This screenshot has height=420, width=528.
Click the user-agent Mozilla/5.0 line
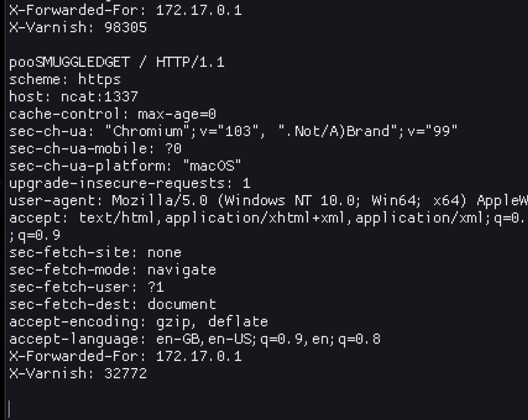[268, 201]
